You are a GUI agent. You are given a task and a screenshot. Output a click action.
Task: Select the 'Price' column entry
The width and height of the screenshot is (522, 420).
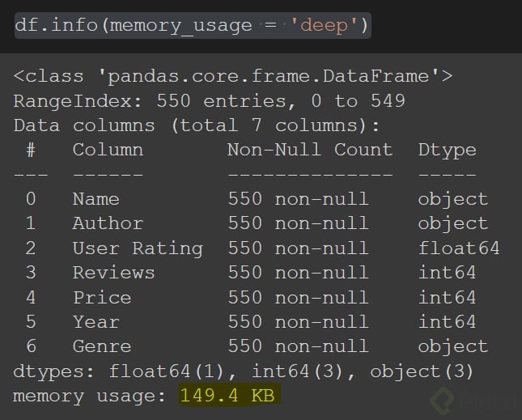102,297
